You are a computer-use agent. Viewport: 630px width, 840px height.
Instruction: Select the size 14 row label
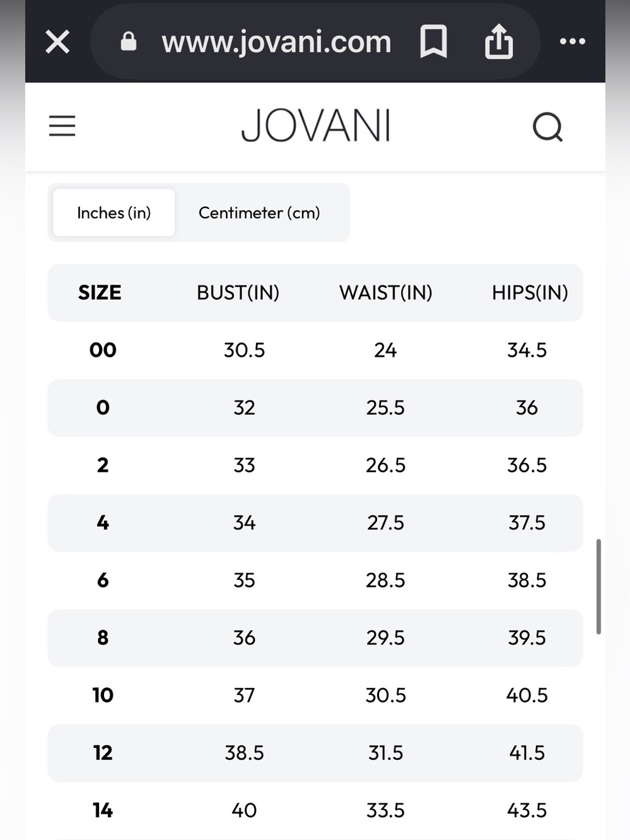(103, 810)
